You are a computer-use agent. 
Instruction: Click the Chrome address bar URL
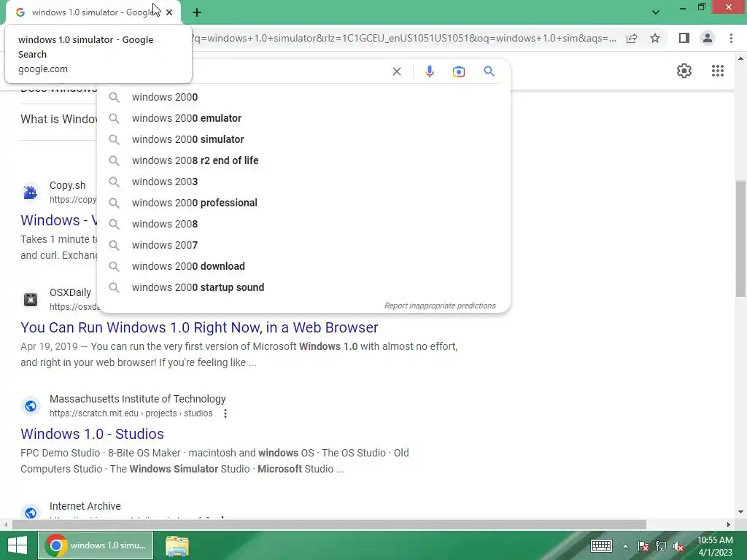403,38
